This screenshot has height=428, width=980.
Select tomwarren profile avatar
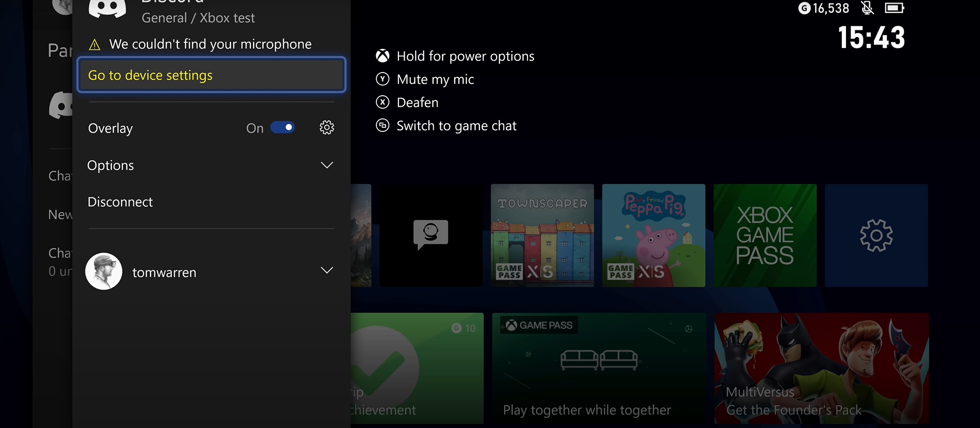pyautogui.click(x=104, y=271)
